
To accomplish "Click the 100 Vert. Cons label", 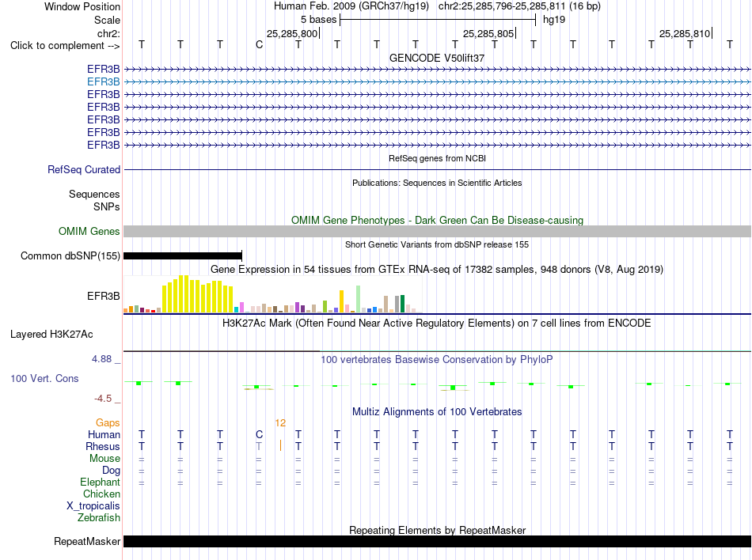I will [x=44, y=378].
